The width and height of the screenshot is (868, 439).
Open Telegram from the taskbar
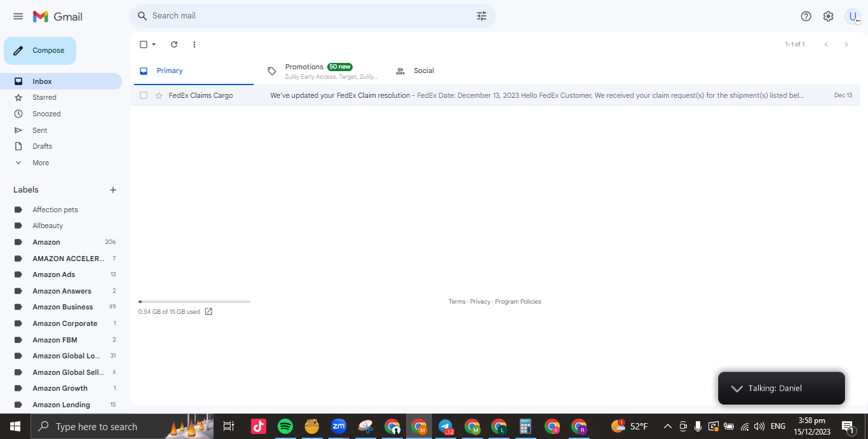pyautogui.click(x=445, y=426)
